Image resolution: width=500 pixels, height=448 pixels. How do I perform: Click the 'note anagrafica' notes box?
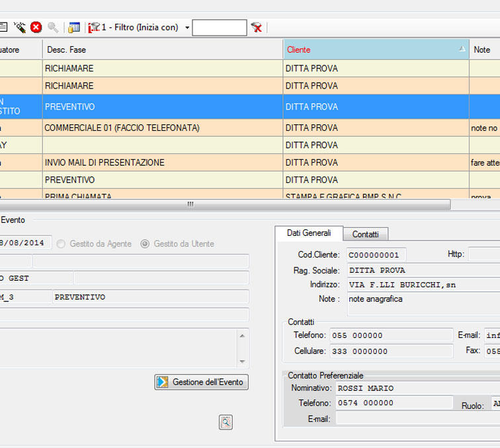[423, 305]
